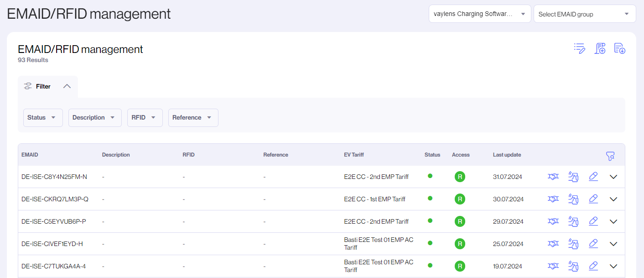Click the add EMAID document icon
Image resolution: width=644 pixels, height=278 pixels.
coord(600,48)
